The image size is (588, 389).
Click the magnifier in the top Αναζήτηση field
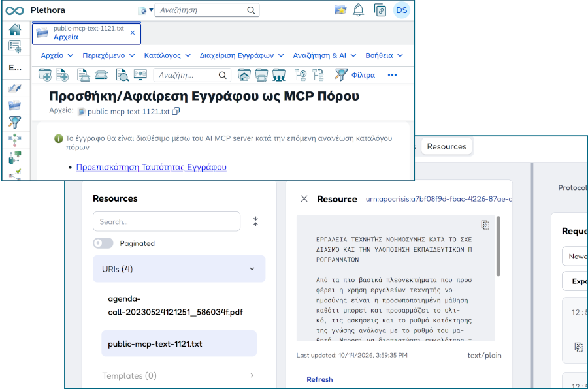pos(251,10)
